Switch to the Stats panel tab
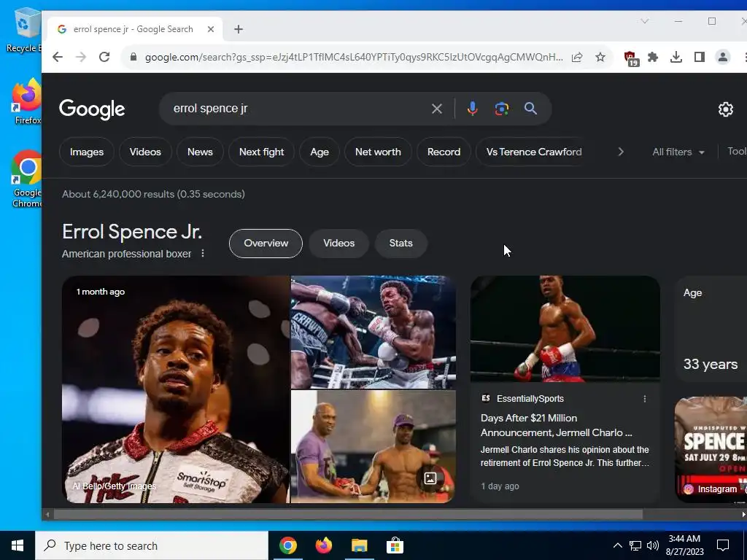747x560 pixels. (401, 244)
